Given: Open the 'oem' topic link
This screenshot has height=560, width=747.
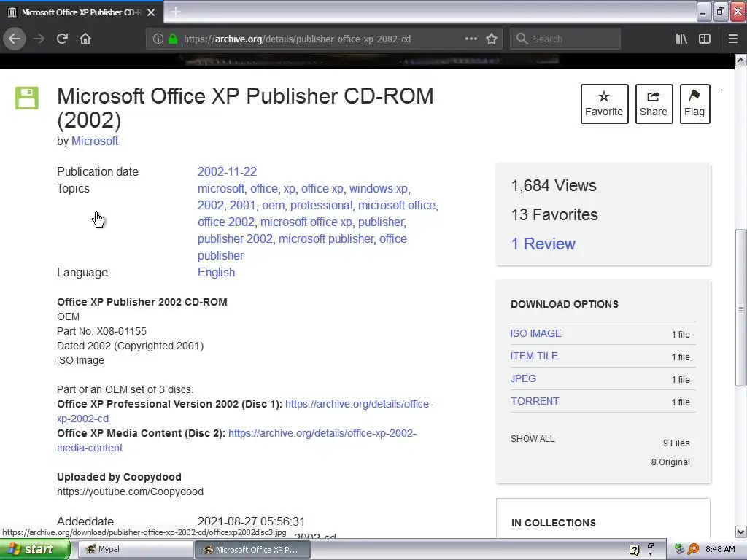Looking at the screenshot, I should click(x=273, y=205).
